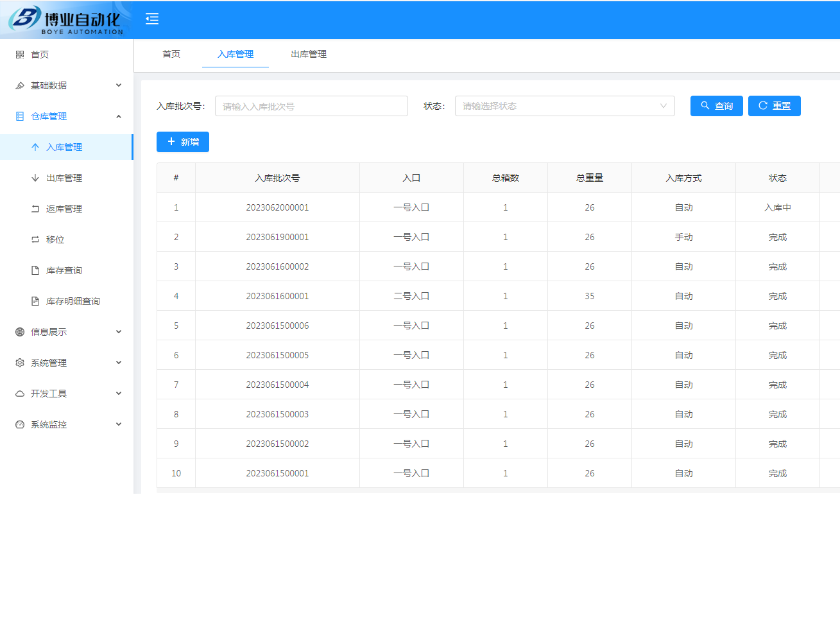
Task: Click the horizontal scrollbar under the table
Action: [x=498, y=491]
